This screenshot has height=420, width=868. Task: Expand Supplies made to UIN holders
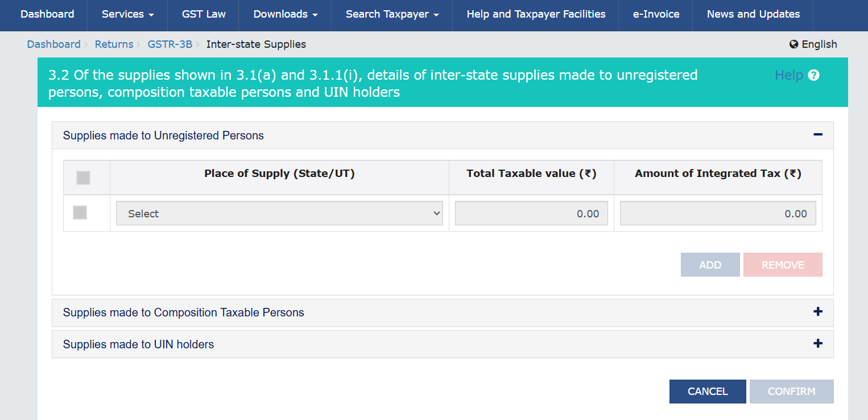point(818,344)
